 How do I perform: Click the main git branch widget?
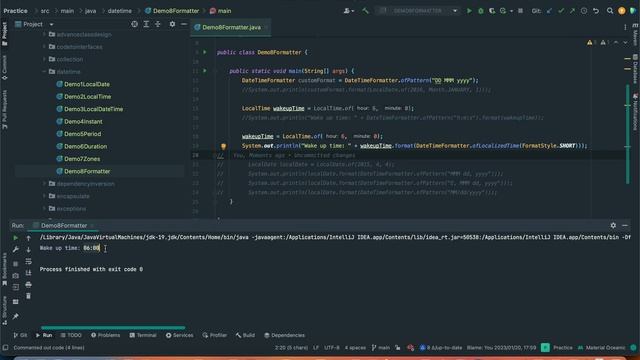(380, 348)
